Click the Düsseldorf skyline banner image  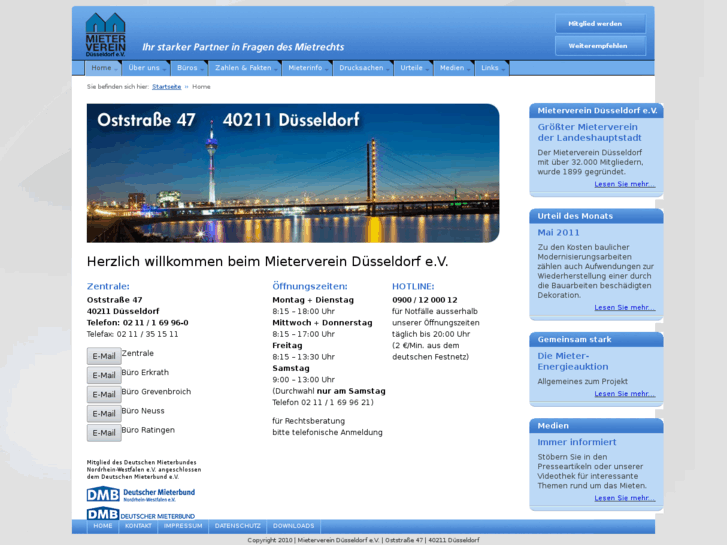[293, 173]
